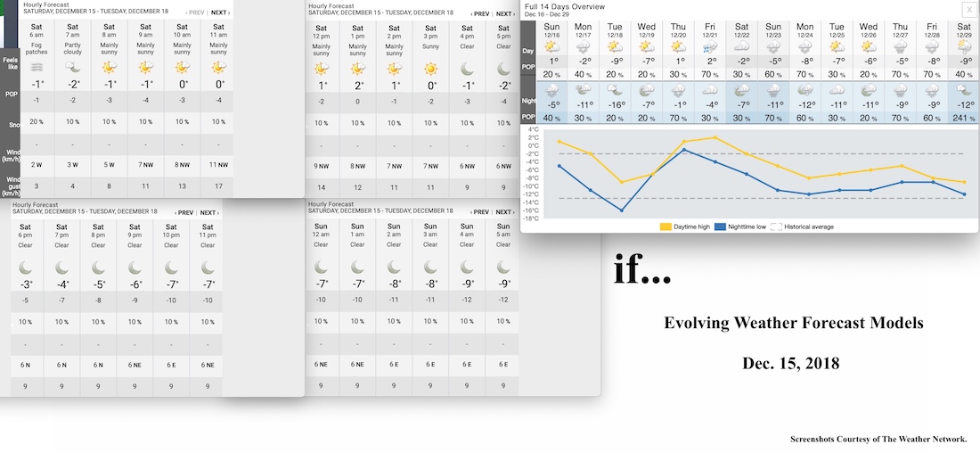Select the Mon 12/24 column header

[x=805, y=30]
